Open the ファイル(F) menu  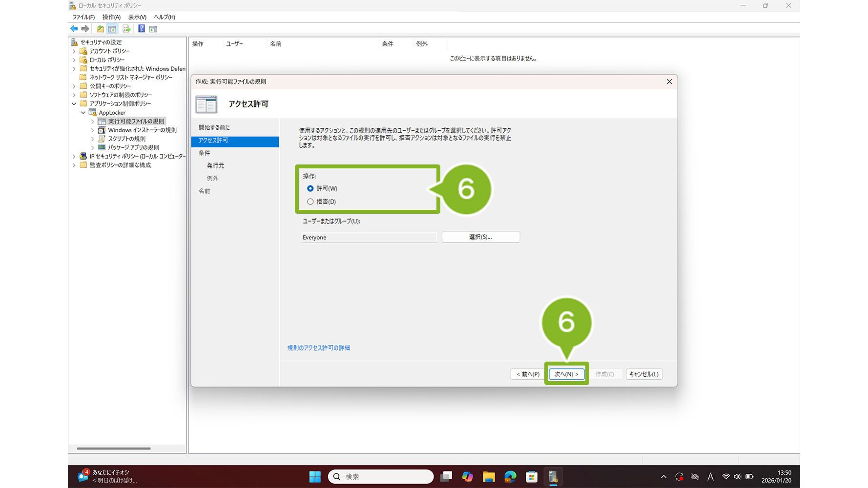(83, 17)
